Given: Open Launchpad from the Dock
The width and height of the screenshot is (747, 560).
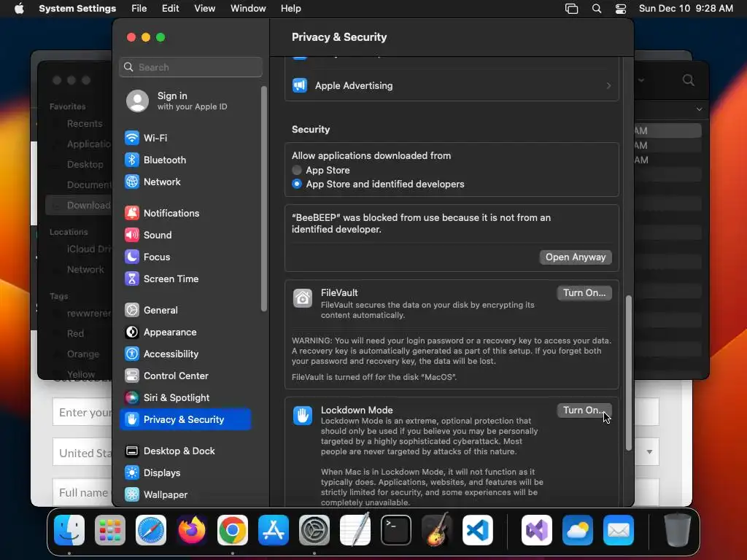Looking at the screenshot, I should [110, 530].
